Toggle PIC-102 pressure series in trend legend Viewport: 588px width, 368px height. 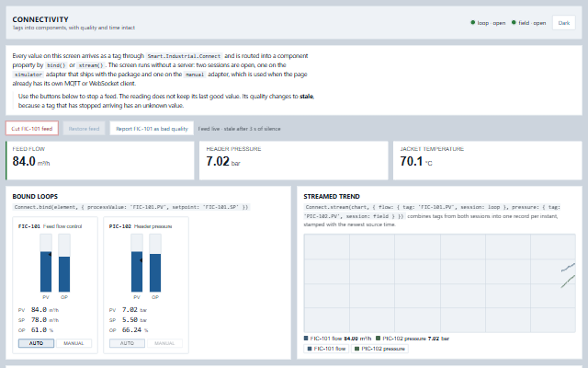[x=379, y=349]
